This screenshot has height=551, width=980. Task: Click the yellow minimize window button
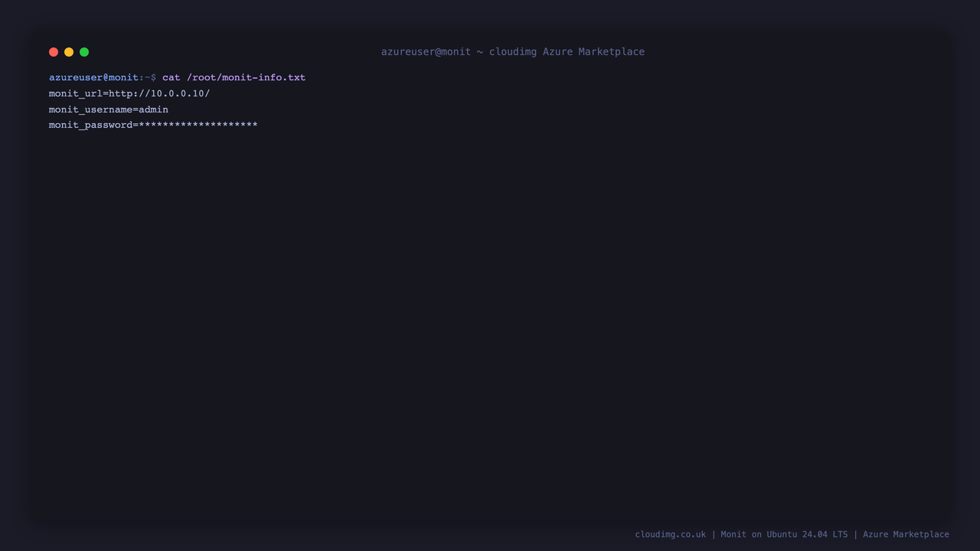click(69, 52)
